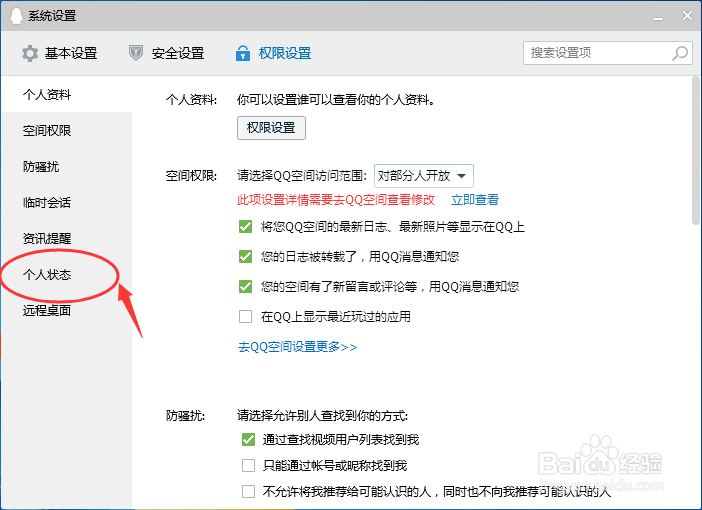Select 个人资料 in the sidebar
Viewport: 702px width, 510px height.
66,94
